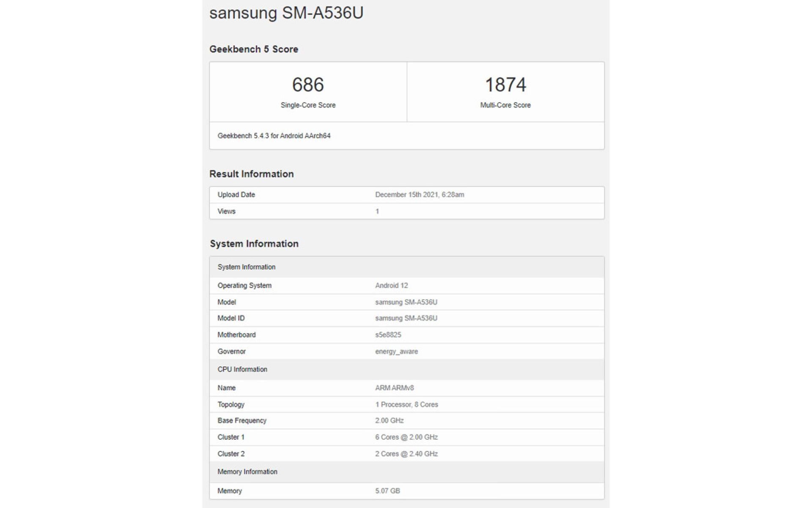Click the samsung SM-A536U page title
Image resolution: width=812 pixels, height=508 pixels.
(286, 13)
